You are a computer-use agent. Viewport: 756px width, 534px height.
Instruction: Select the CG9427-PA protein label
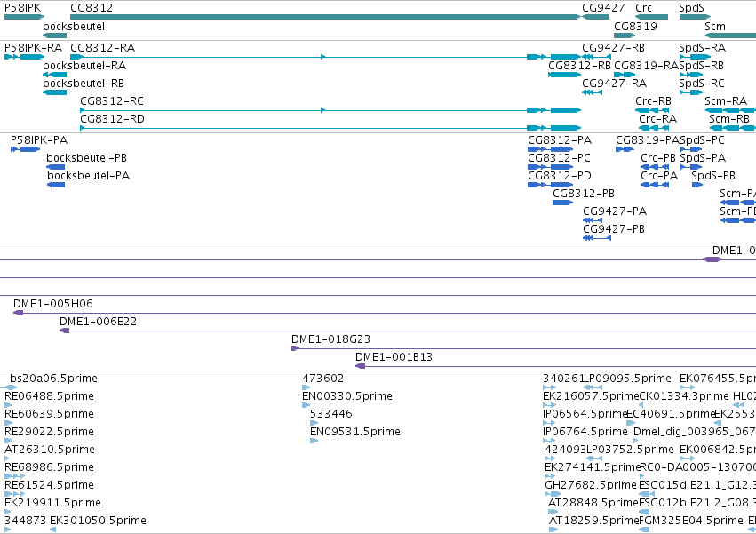pyautogui.click(x=615, y=211)
